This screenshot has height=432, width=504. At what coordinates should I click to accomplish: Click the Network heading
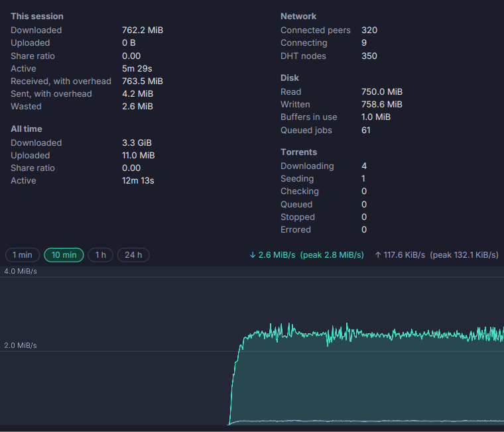298,17
